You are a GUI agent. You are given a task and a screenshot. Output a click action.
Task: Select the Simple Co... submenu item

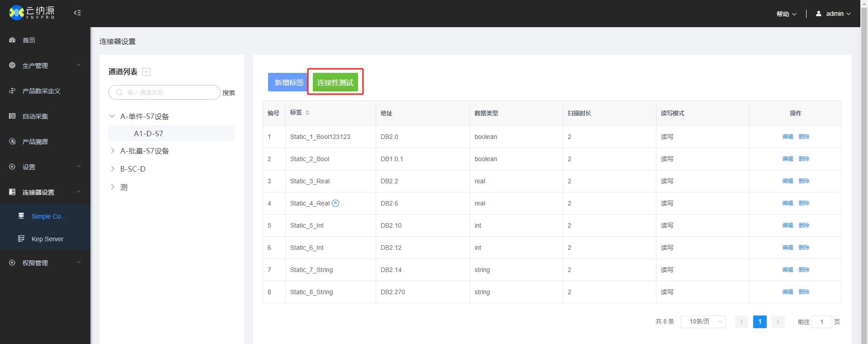coord(49,216)
